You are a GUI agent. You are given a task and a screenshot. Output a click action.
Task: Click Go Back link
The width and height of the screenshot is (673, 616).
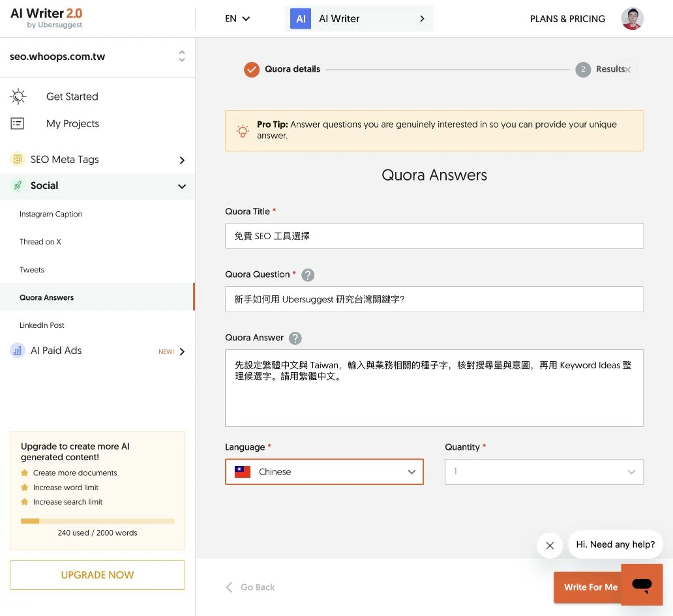click(x=250, y=587)
